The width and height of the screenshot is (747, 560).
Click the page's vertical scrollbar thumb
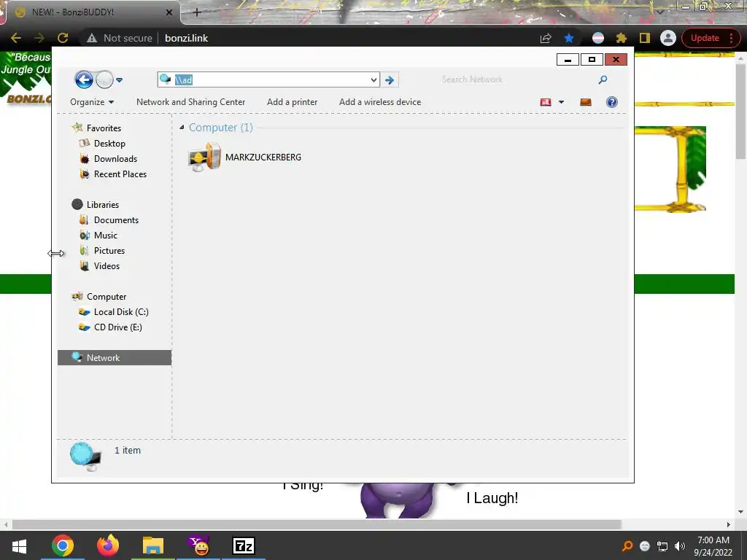740,111
